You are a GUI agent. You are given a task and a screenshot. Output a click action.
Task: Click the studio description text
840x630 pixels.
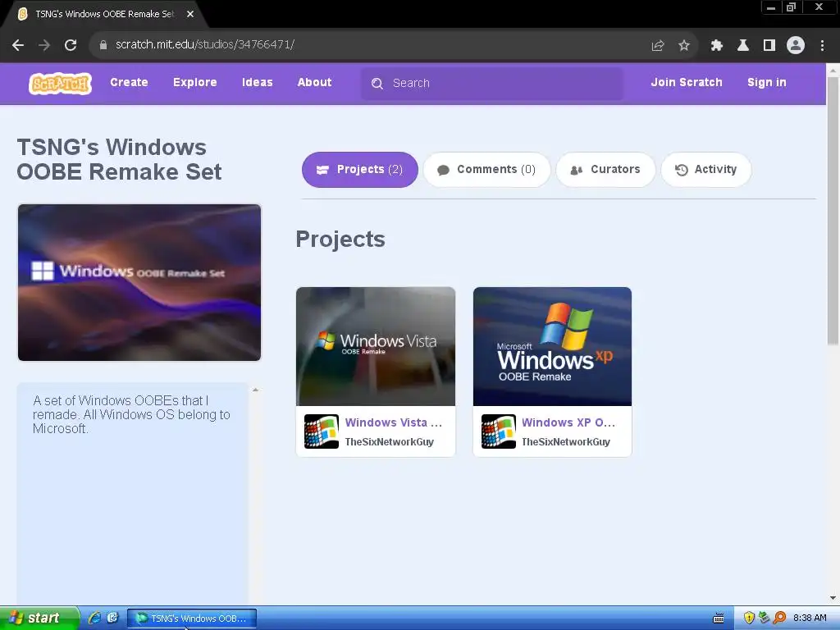pyautogui.click(x=131, y=414)
